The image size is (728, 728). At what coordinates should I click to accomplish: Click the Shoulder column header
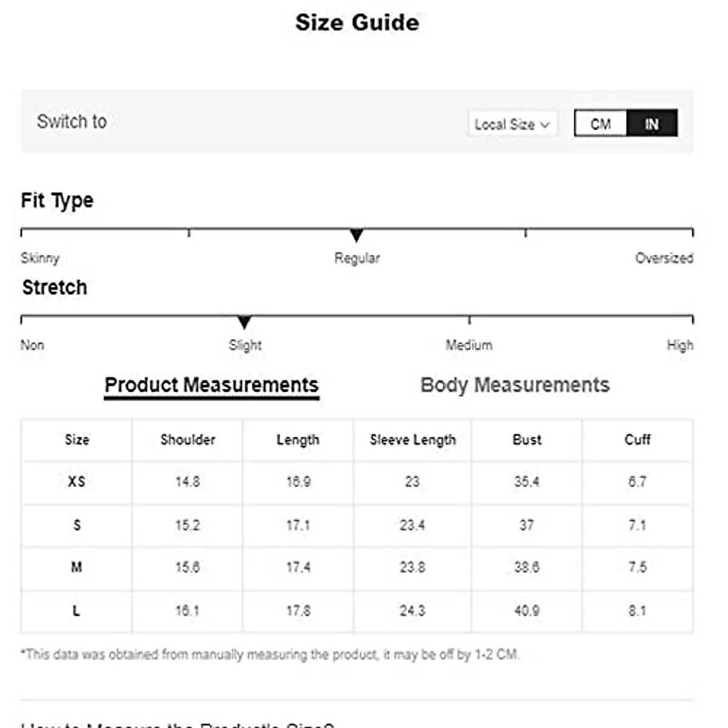click(187, 440)
